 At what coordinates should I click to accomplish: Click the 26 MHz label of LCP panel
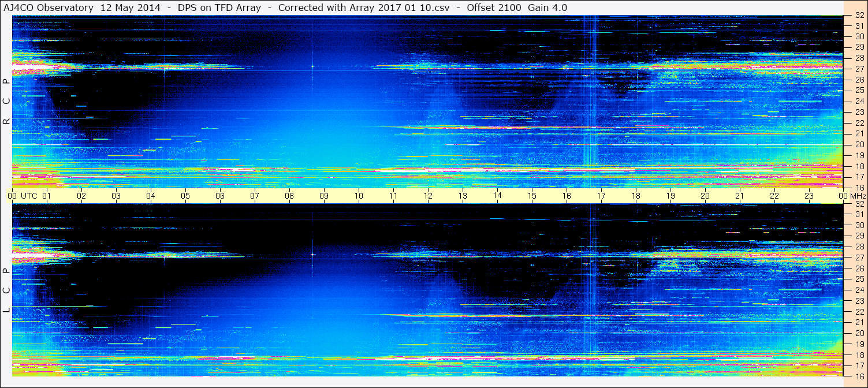(859, 268)
